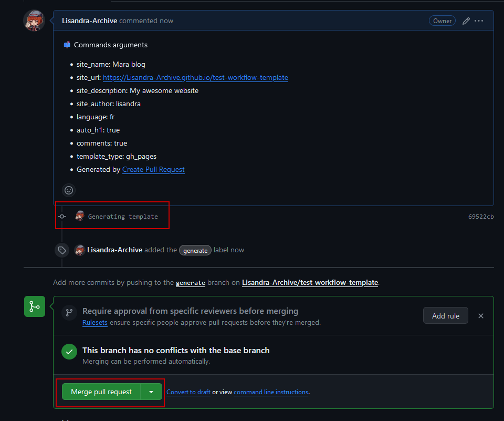
Task: Open the Rulesets link
Action: pos(95,323)
